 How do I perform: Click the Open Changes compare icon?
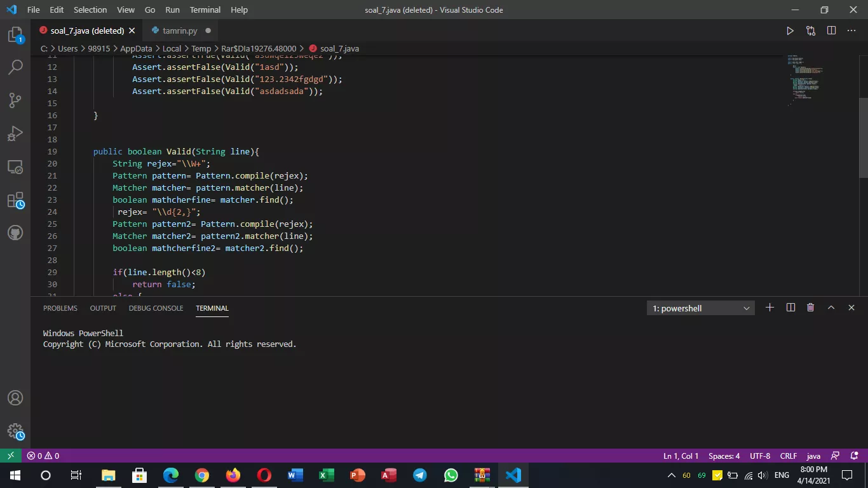[x=811, y=30]
